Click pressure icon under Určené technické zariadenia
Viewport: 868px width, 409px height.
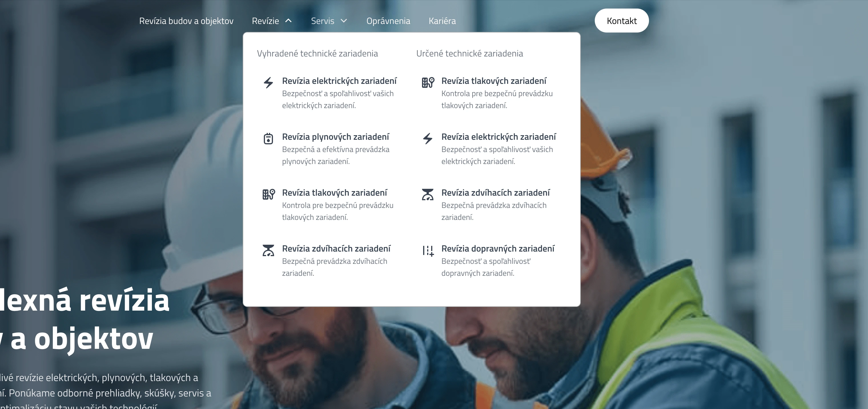[x=428, y=82]
